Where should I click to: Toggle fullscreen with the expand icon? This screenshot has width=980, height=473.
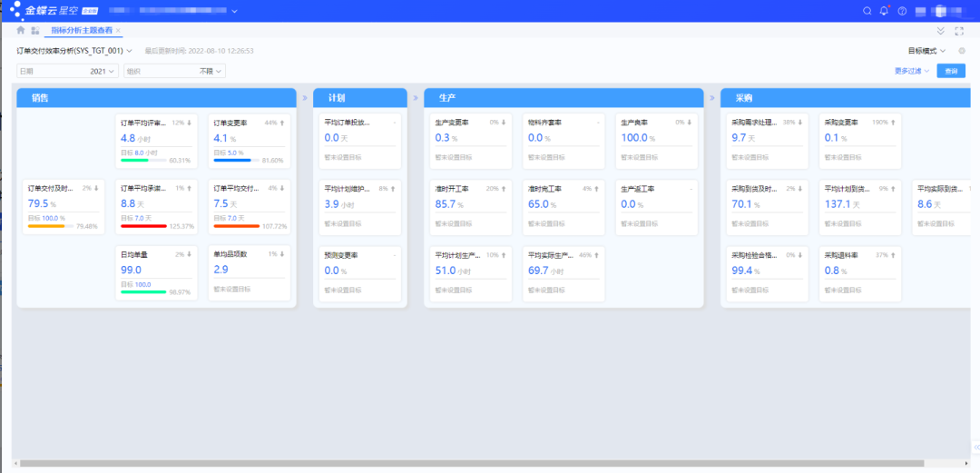(x=959, y=31)
